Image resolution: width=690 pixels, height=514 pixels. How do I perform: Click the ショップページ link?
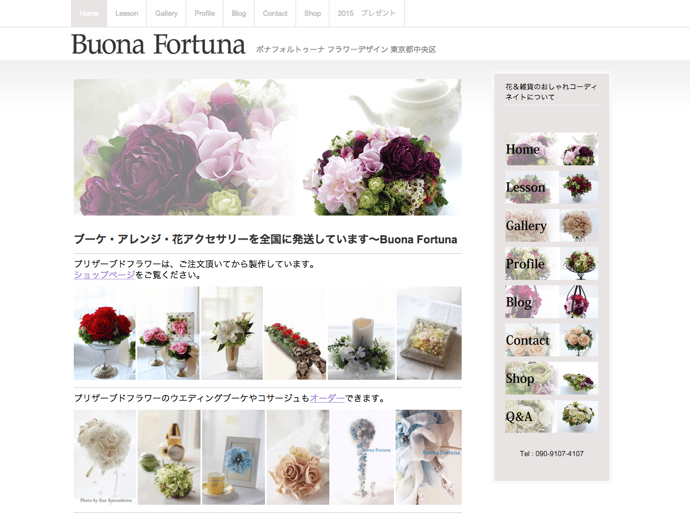[104, 275]
